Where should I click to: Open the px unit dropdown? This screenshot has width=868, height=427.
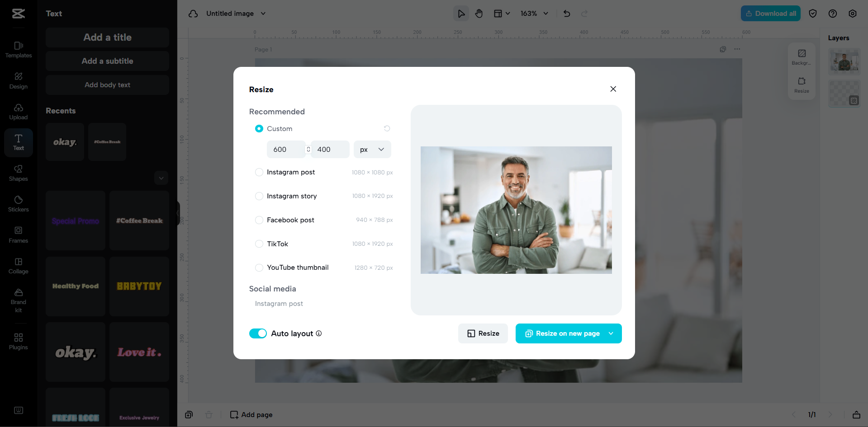click(x=372, y=149)
